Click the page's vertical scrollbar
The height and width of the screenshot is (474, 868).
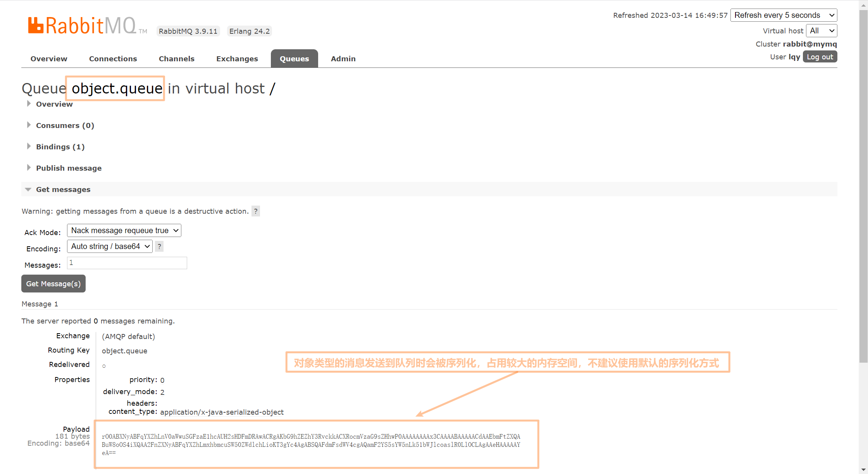click(x=863, y=186)
